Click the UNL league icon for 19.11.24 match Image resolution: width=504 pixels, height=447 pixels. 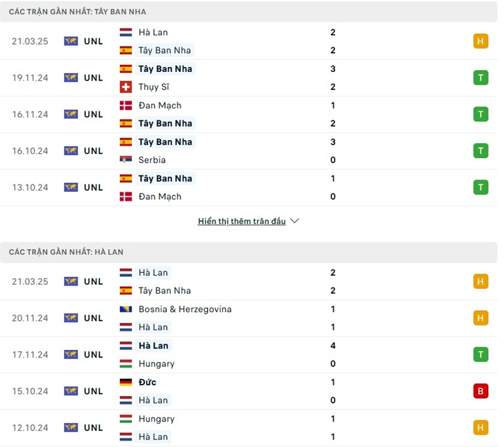tap(71, 78)
